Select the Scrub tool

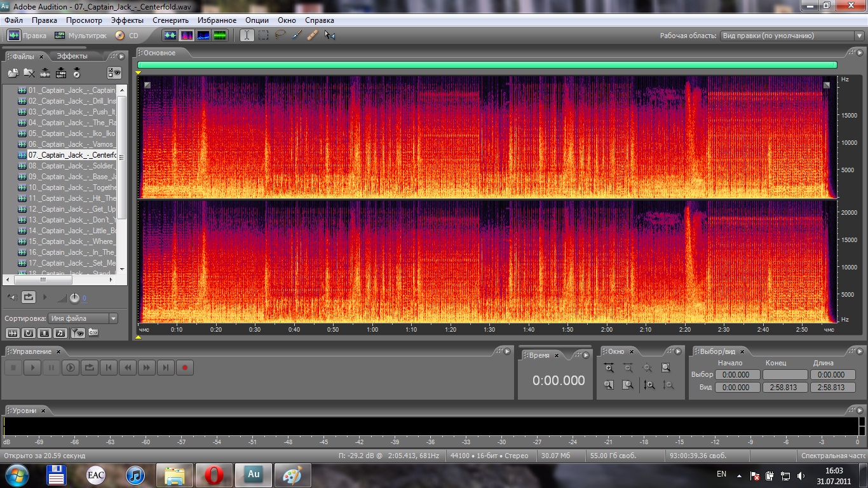(329, 36)
